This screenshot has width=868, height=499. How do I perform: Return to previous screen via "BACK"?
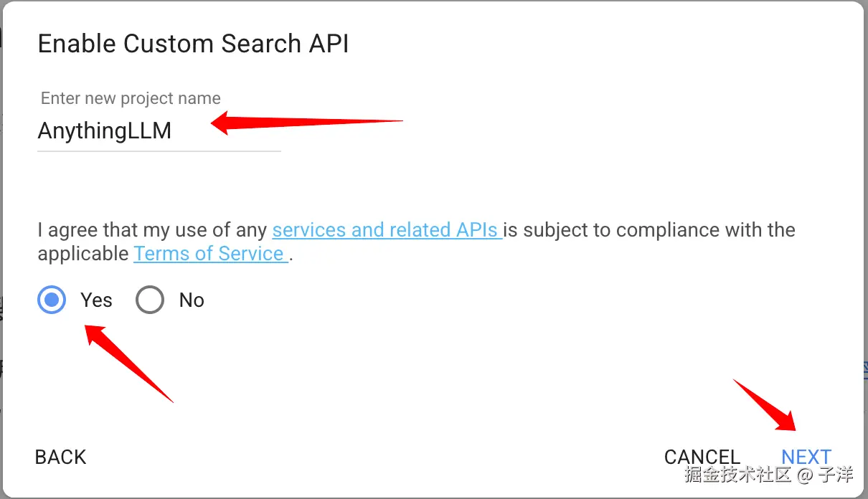click(x=60, y=457)
